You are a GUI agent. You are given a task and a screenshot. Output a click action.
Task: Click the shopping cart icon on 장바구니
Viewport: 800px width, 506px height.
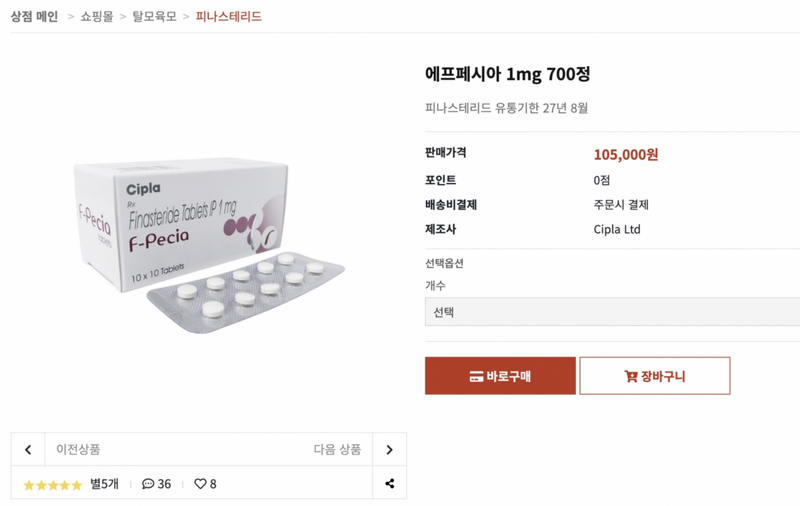coord(630,377)
